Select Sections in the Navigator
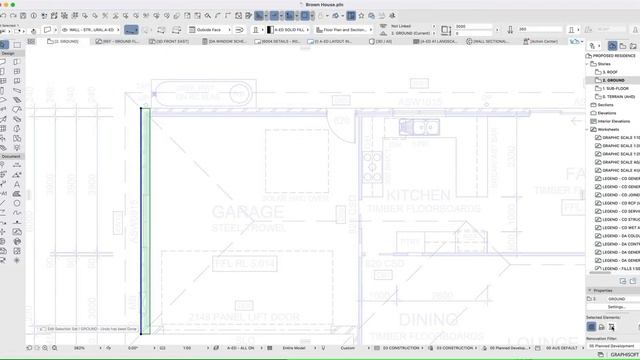The width and height of the screenshot is (640, 360). tap(602, 105)
